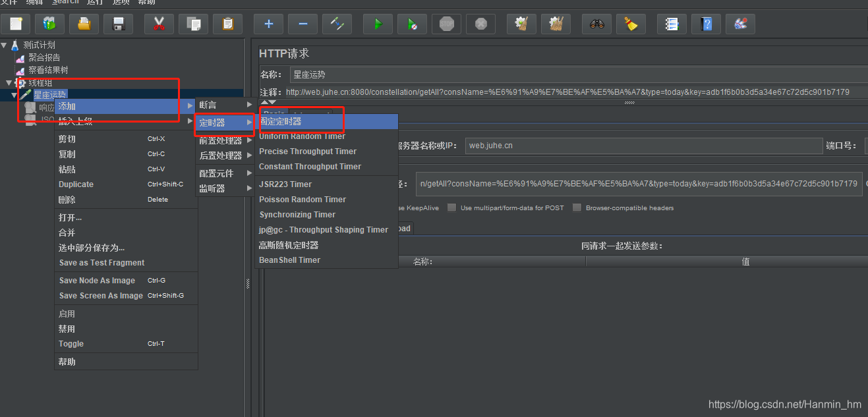Expand all nodes with plus icon
This screenshot has height=417, width=868.
(268, 24)
